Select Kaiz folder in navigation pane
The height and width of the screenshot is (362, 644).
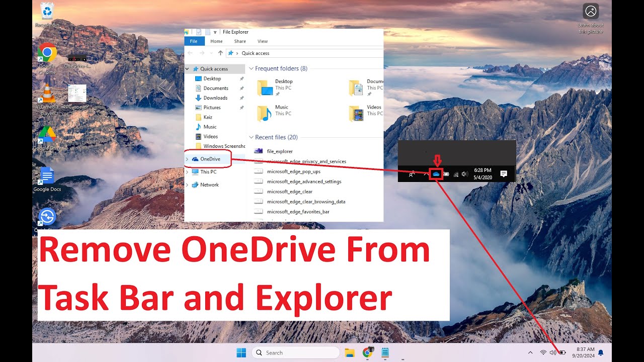click(x=204, y=117)
